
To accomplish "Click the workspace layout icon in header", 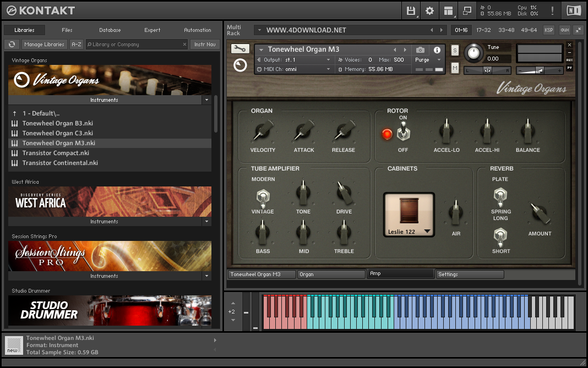I will (x=448, y=10).
